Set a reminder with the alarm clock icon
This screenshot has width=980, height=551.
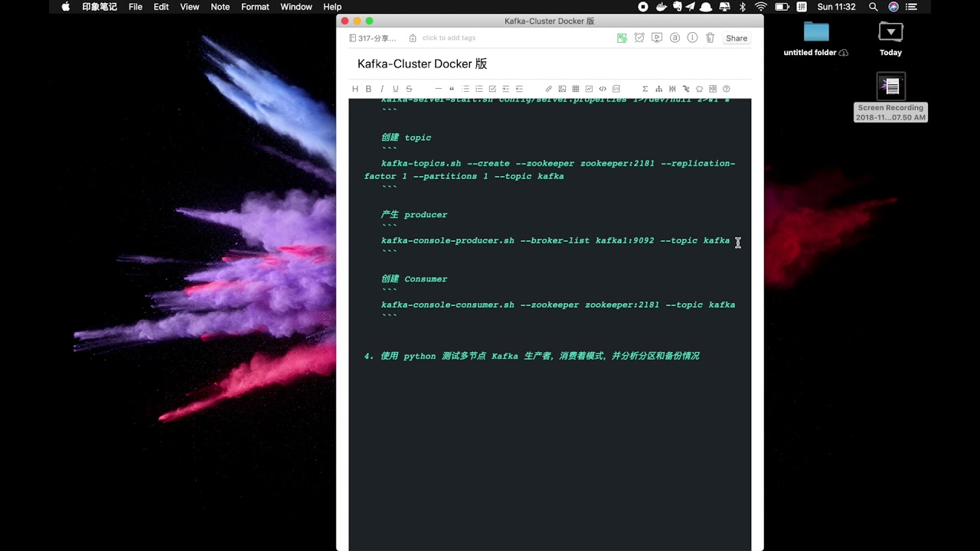point(639,37)
